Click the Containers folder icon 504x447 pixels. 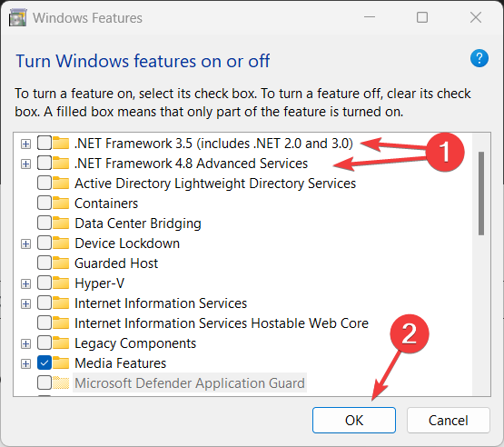[x=61, y=204]
